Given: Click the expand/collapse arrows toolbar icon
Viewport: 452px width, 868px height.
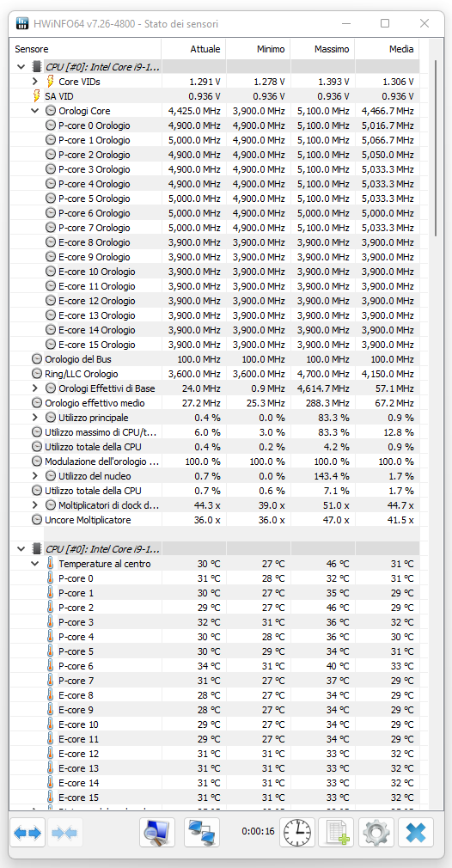Looking at the screenshot, I should coord(27,832).
